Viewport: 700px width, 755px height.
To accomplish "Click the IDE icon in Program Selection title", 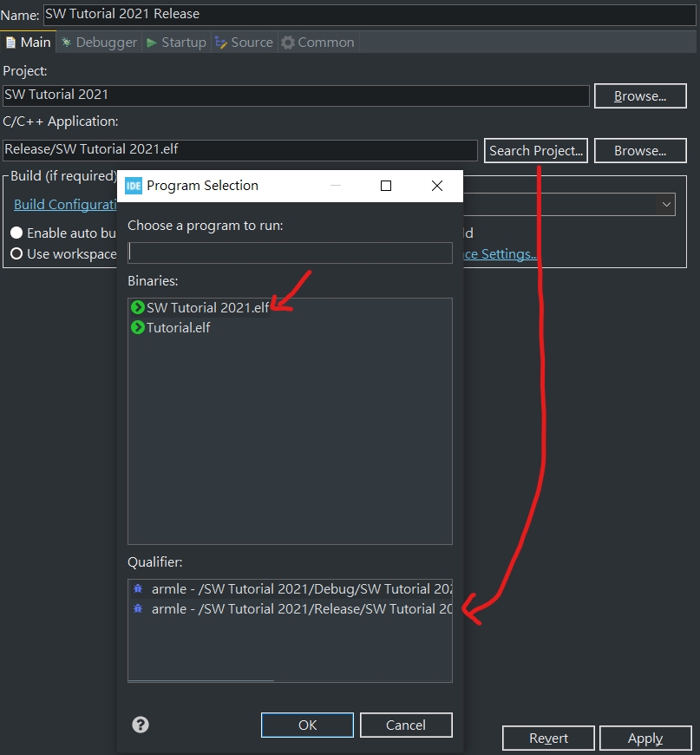I will point(134,186).
